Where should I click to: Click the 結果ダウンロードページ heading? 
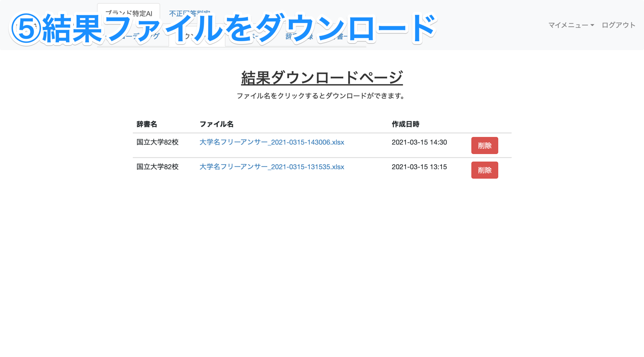point(322,78)
